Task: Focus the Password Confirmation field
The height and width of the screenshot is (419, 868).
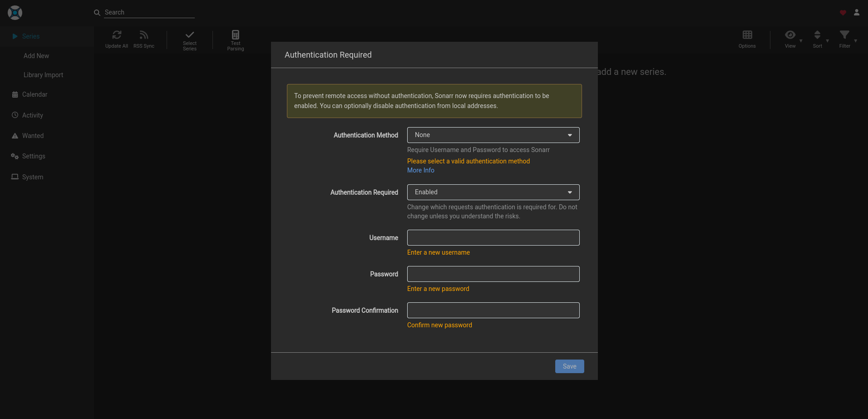Action: [493, 310]
